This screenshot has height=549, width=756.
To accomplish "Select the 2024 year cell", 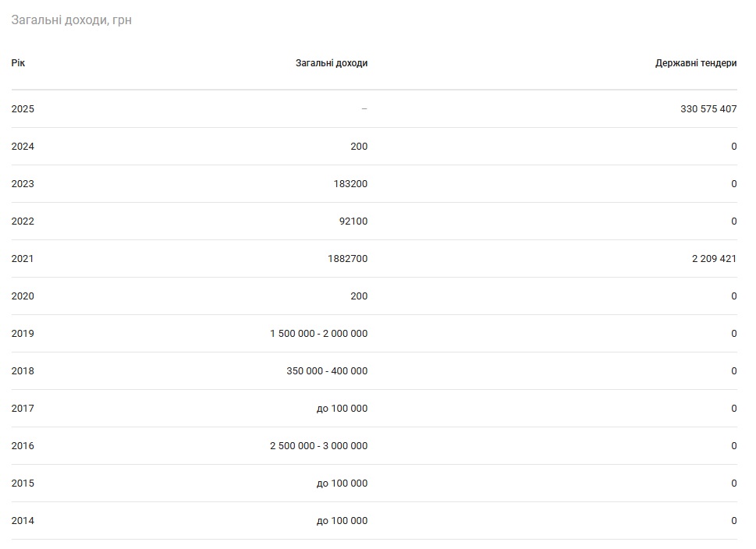I will click(x=23, y=147).
